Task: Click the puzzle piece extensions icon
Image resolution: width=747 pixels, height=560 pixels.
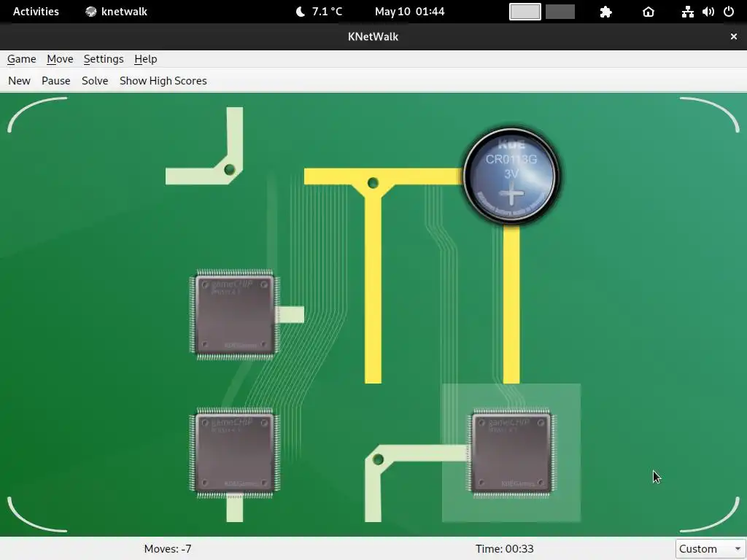Action: point(605,12)
